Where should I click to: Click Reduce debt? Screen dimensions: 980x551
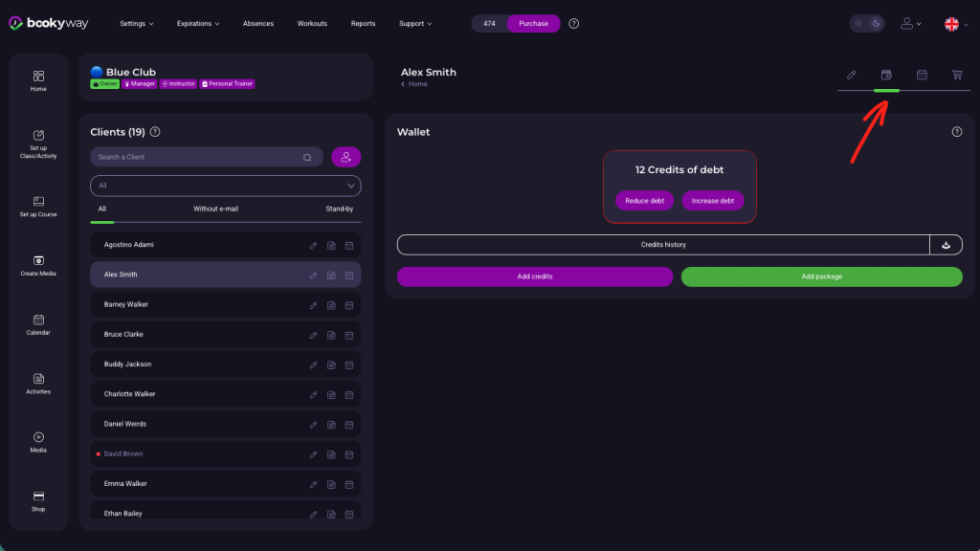(x=644, y=201)
